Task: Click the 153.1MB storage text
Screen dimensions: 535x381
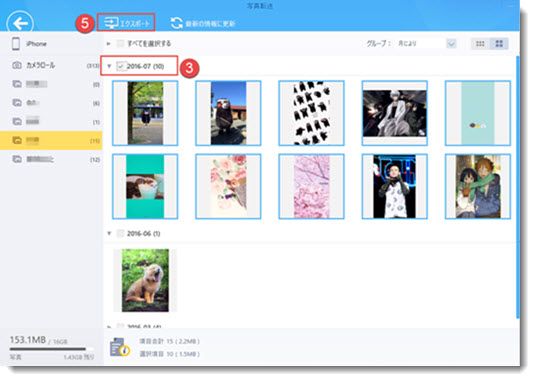Action: tap(27, 340)
